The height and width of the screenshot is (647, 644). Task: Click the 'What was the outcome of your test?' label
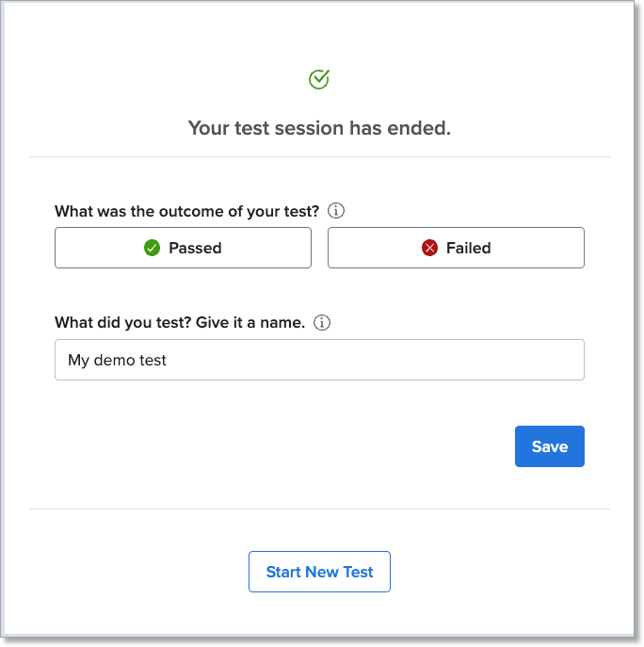point(186,211)
